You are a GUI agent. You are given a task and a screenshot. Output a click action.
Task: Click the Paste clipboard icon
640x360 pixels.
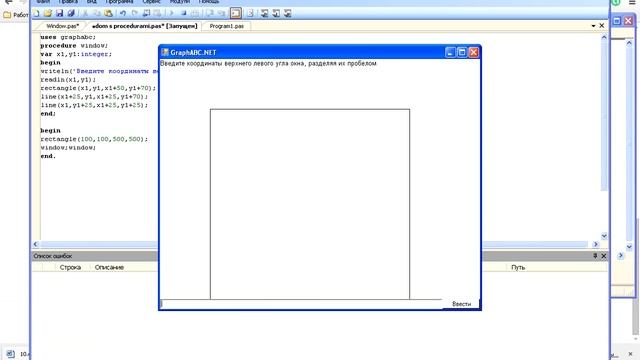pyautogui.click(x=108, y=13)
